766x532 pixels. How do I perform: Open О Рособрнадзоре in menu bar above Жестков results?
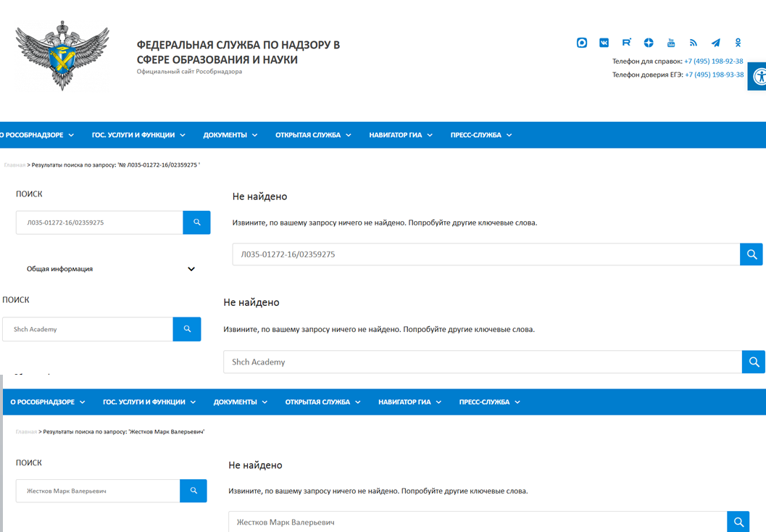[x=43, y=402]
